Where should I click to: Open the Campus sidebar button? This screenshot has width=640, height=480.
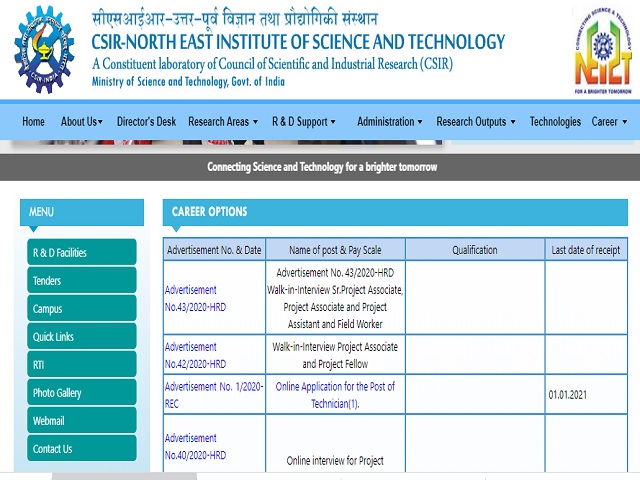[x=82, y=309]
